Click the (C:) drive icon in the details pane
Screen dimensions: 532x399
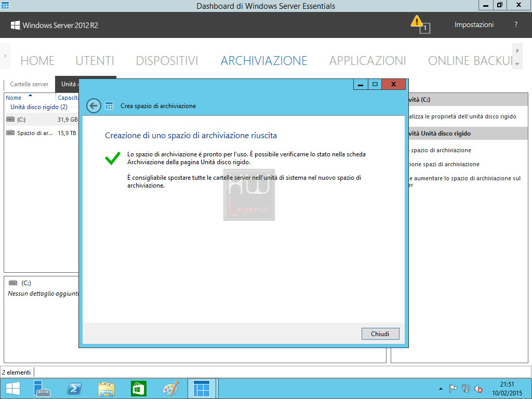coord(13,283)
